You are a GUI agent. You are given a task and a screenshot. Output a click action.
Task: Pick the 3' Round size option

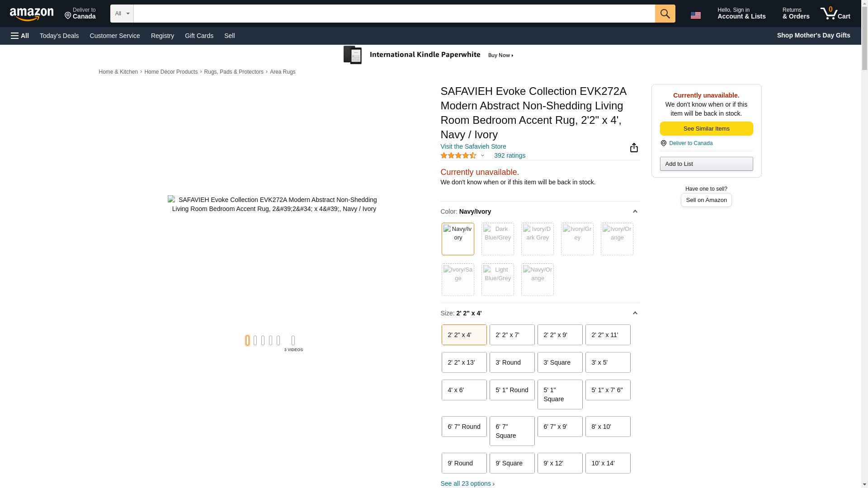(x=512, y=362)
